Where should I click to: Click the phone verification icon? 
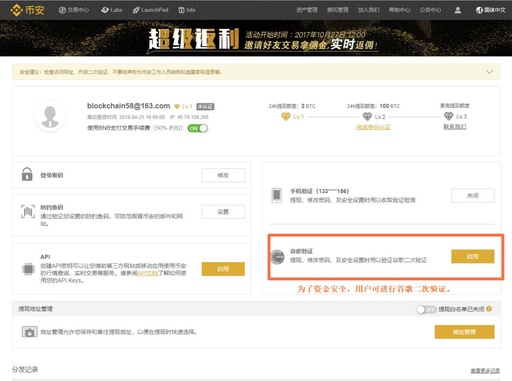coord(276,195)
